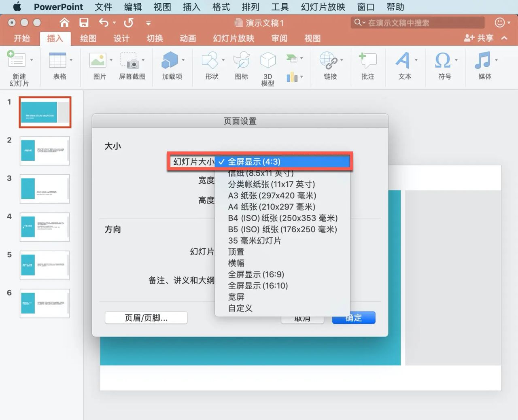This screenshot has height=420, width=518.
Task: Open the 符号 symbol icon
Action: coord(443,60)
